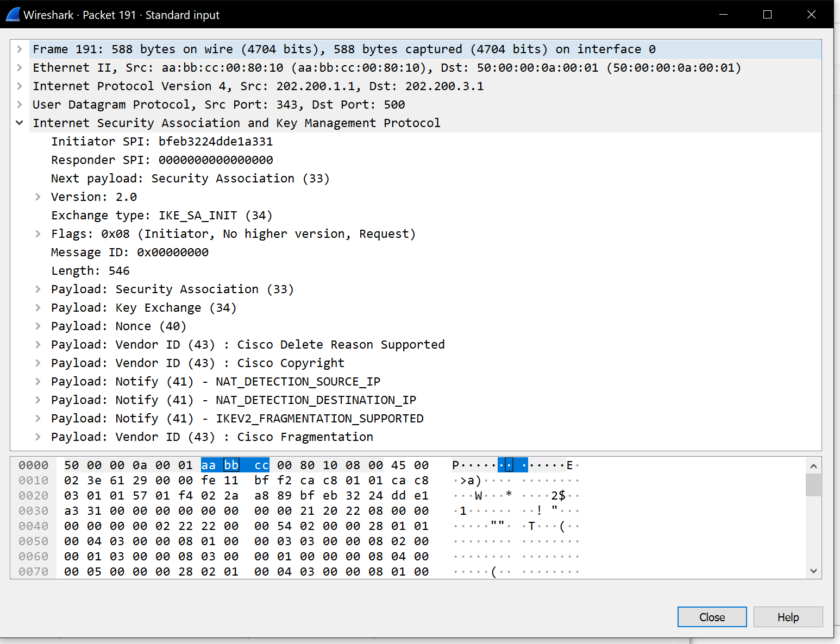Collapse the Internet Security Association protocol tree
Screen dimensions: 840x644
(x=20, y=123)
